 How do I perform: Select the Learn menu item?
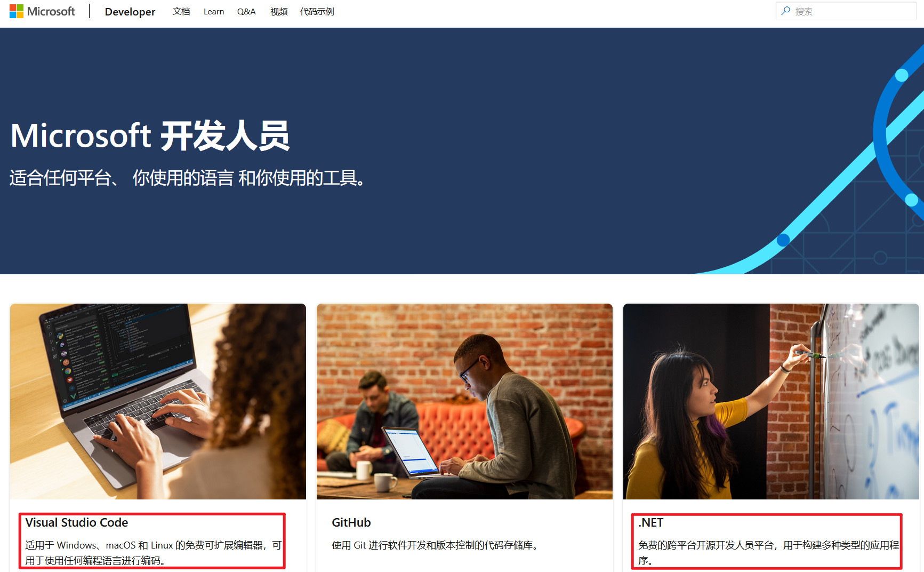[x=213, y=11]
